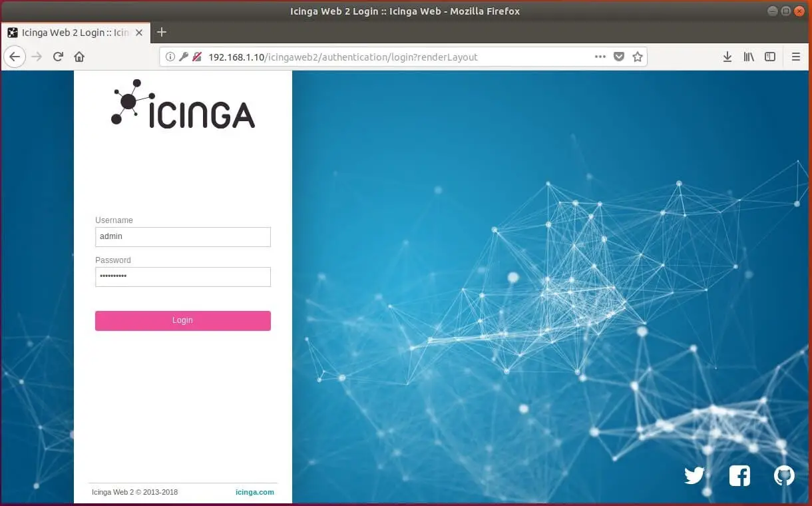
Task: Open a new tab with the plus button
Action: tap(161, 32)
